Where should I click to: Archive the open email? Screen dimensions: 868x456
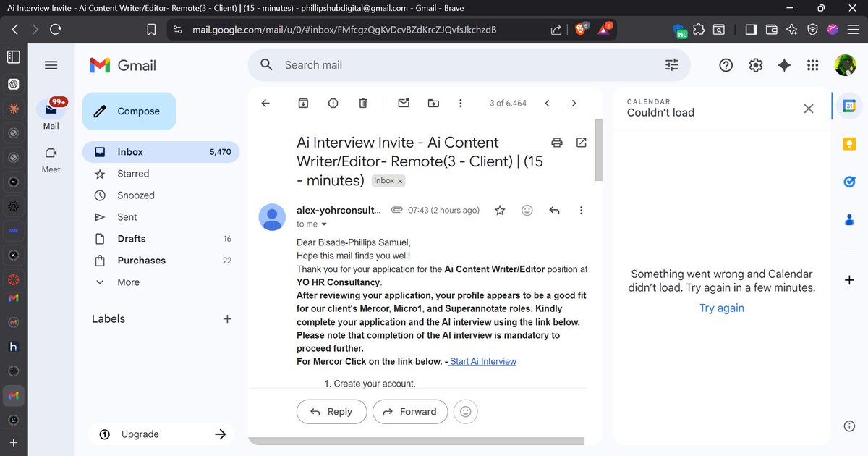tap(303, 103)
